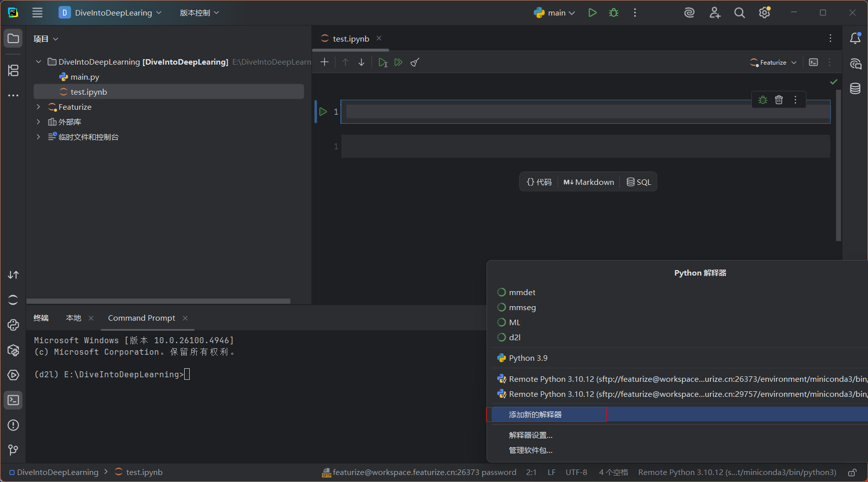Open the Project tool window icon

[14, 39]
